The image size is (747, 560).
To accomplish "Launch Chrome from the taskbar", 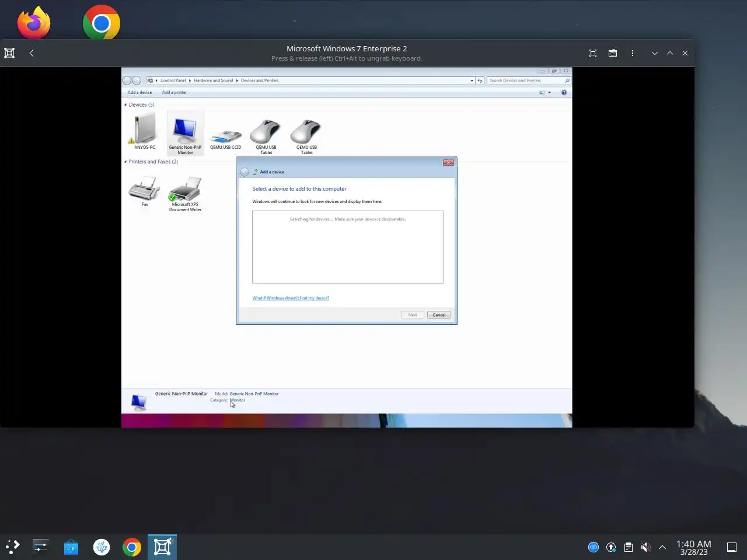I will coord(132,547).
